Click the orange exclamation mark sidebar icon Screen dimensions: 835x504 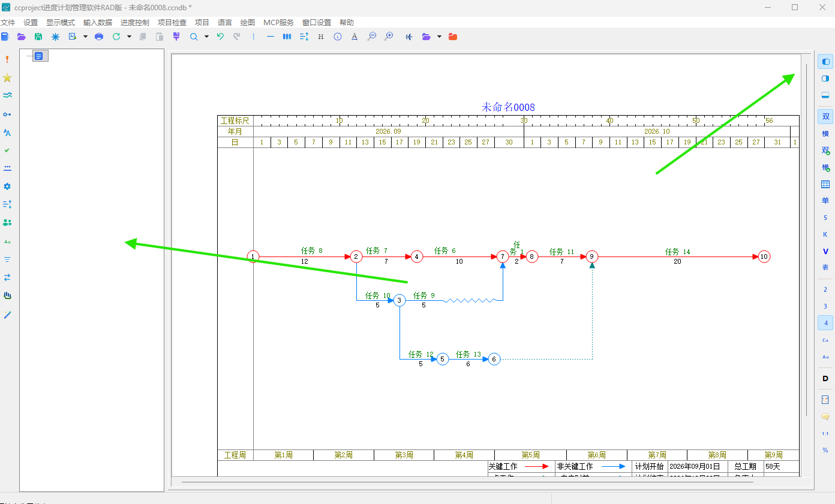tap(7, 59)
